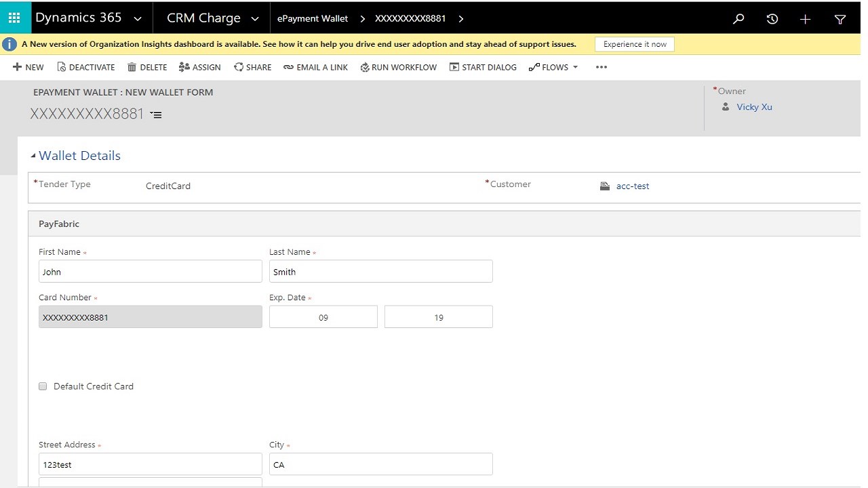Open the app launcher waffle icon
The height and width of the screenshot is (488, 868).
15,18
